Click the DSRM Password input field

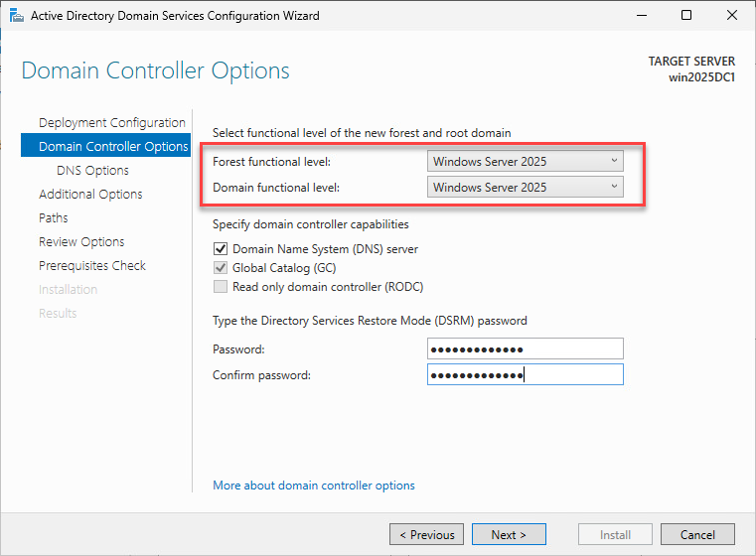click(x=525, y=348)
